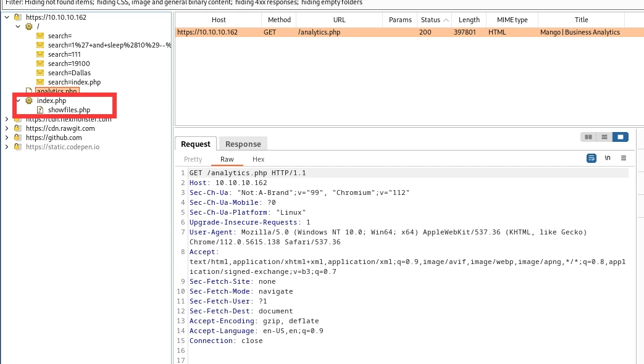Click the 397801 length cell
The image size is (644, 364).
click(465, 32)
